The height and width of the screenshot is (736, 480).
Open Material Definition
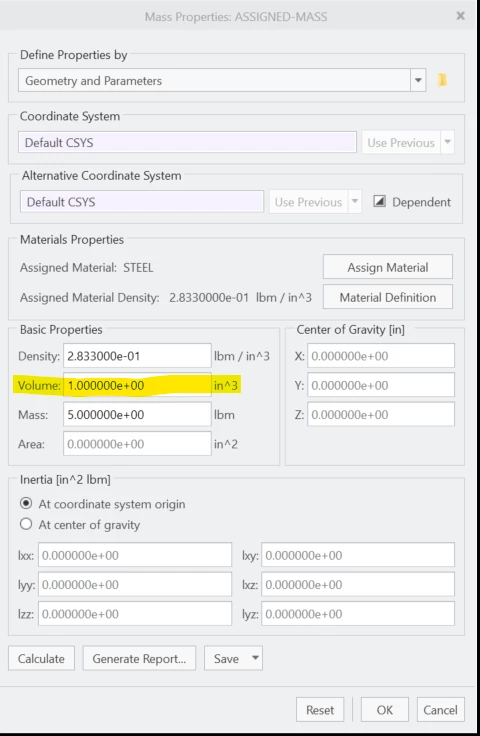(x=388, y=297)
